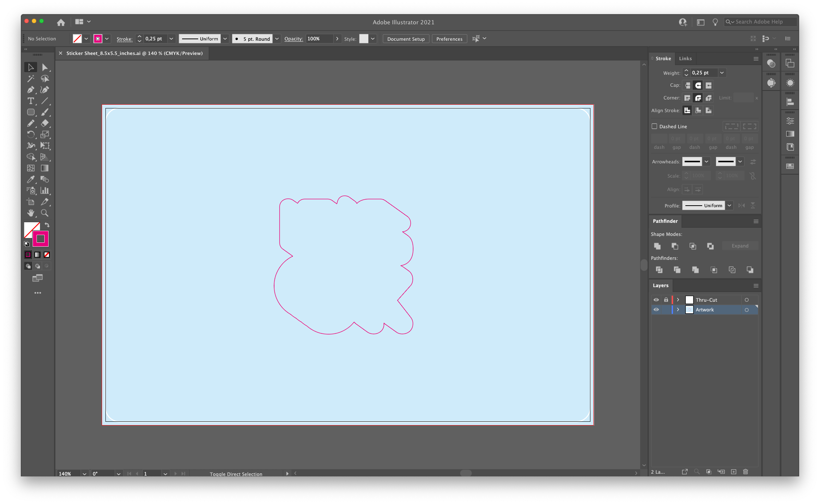820x504 pixels.
Task: Select the Eyedropper tool
Action: coord(31,179)
